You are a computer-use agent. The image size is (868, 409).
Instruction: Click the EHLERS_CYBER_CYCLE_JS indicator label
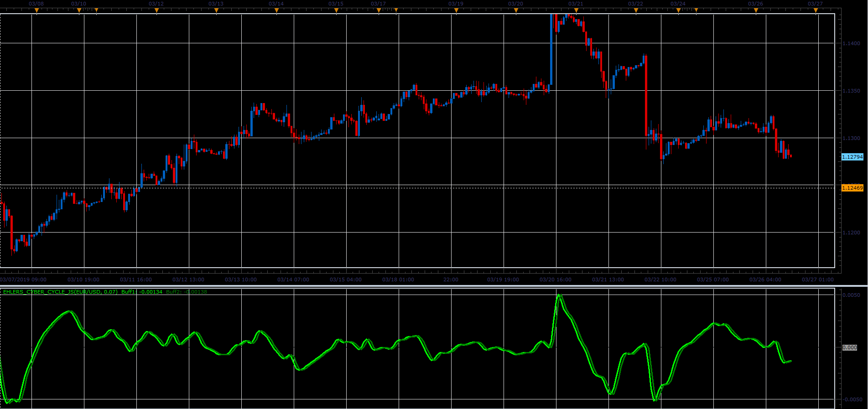click(x=60, y=292)
